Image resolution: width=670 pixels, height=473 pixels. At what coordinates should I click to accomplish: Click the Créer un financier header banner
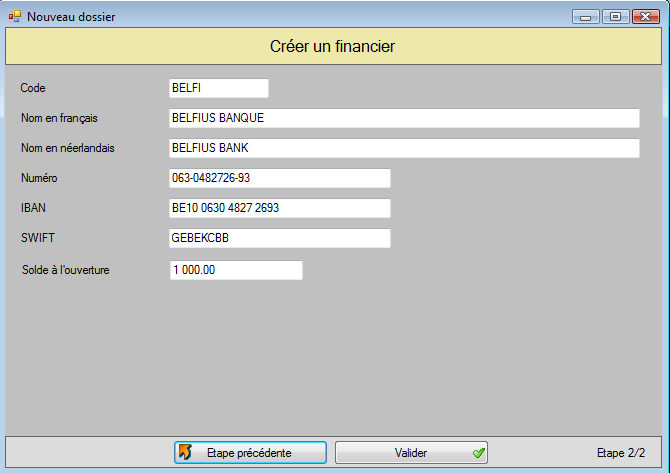[334, 47]
